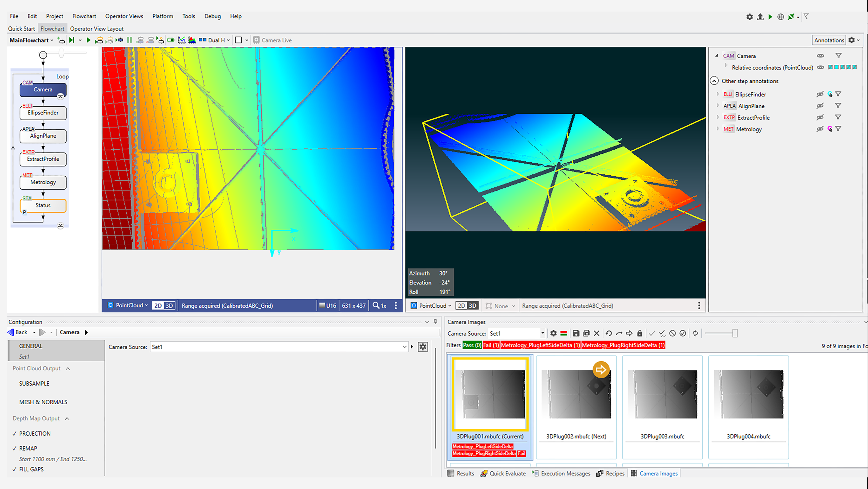Undo the last camera image change
The height and width of the screenshot is (489, 868).
pos(609,333)
